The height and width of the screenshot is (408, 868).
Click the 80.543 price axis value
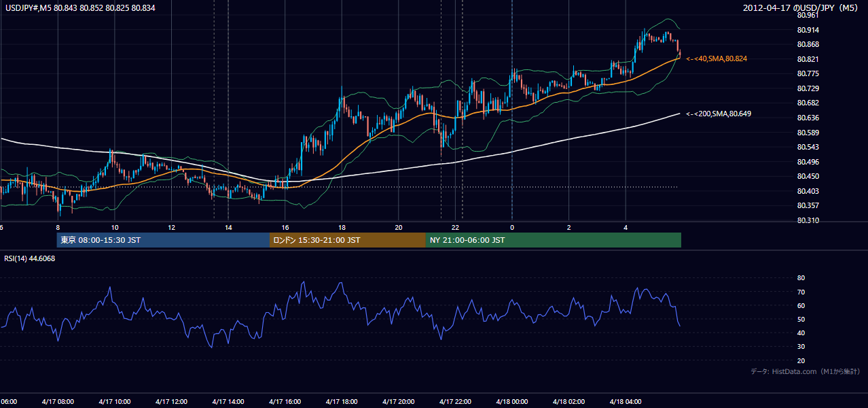(x=807, y=147)
